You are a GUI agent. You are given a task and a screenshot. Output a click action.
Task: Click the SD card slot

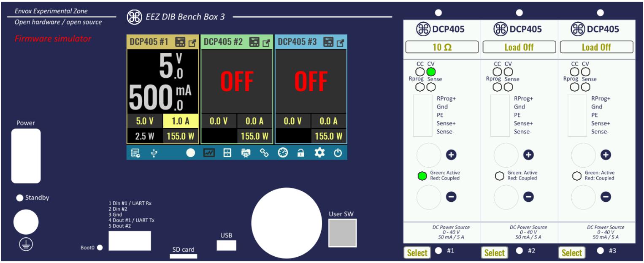click(183, 256)
